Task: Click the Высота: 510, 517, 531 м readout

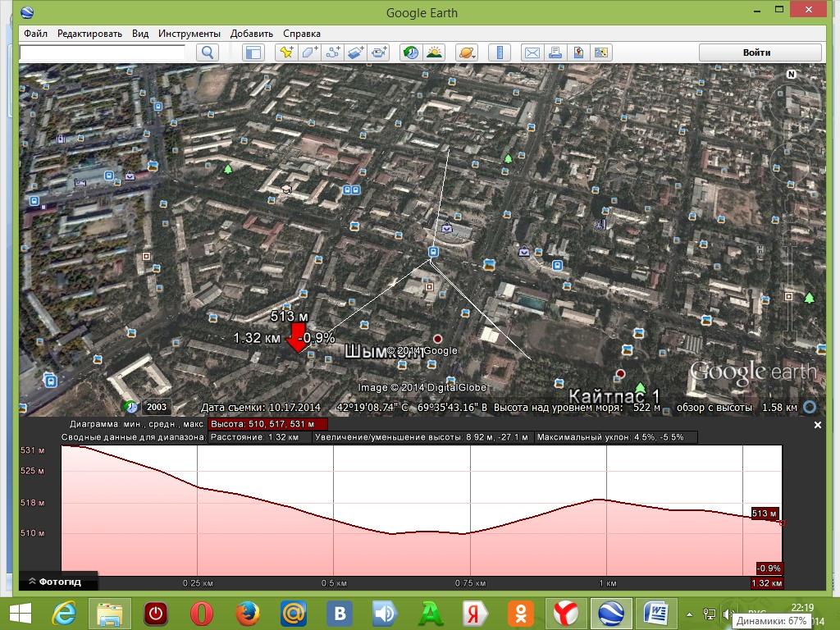Action: 267,424
